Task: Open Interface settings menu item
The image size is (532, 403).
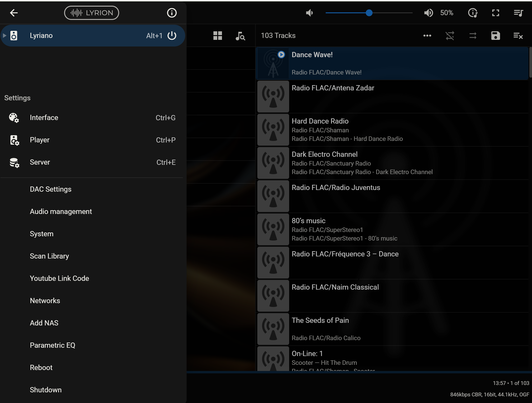Action: (44, 117)
